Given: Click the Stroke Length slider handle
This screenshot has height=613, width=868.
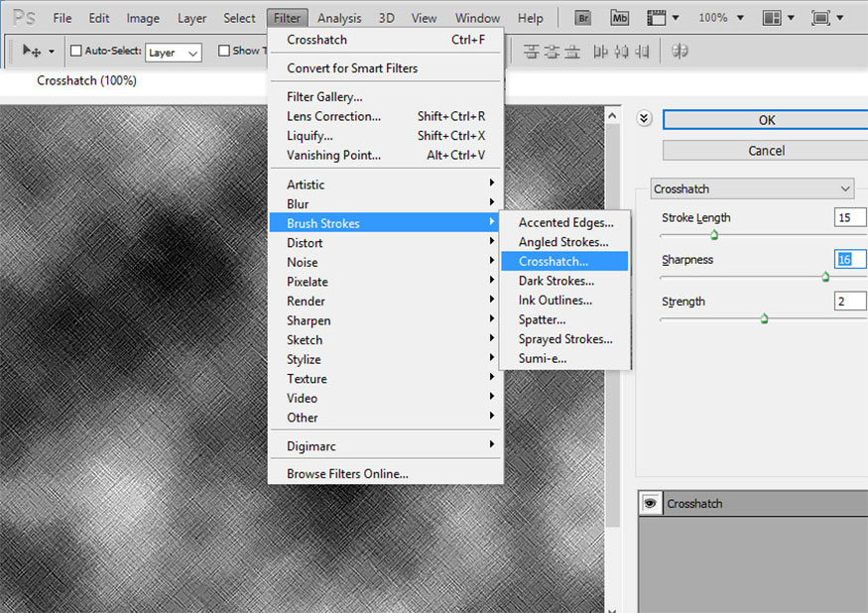Looking at the screenshot, I should click(x=713, y=235).
